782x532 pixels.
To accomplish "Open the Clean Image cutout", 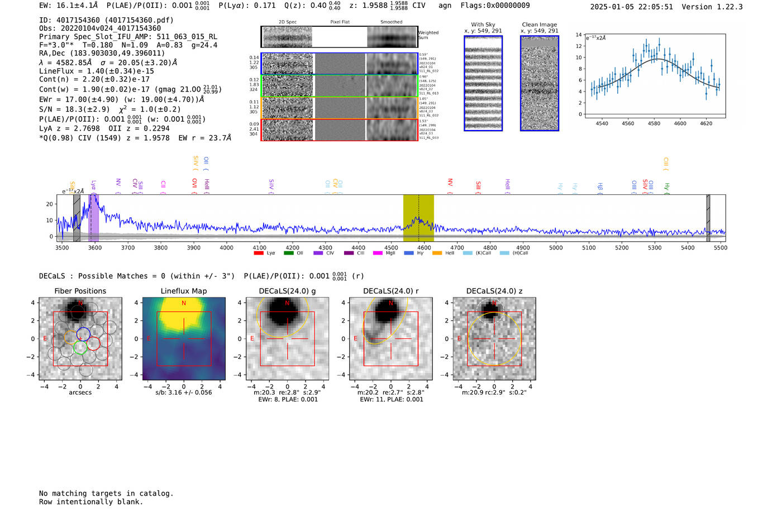I will 540,83.
